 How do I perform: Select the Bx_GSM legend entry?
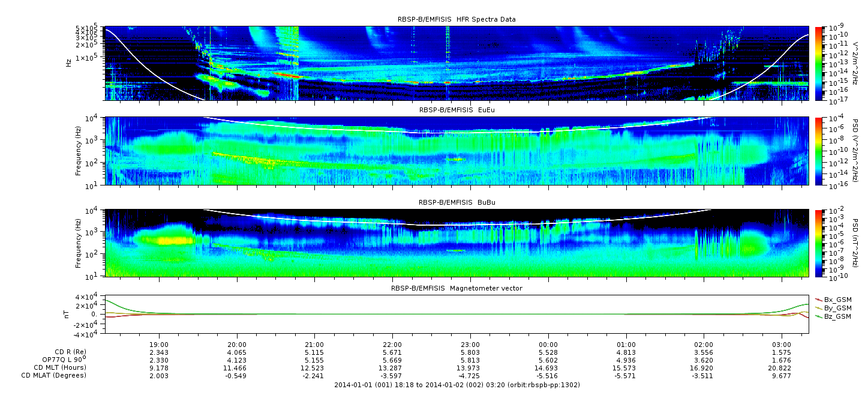(837, 300)
